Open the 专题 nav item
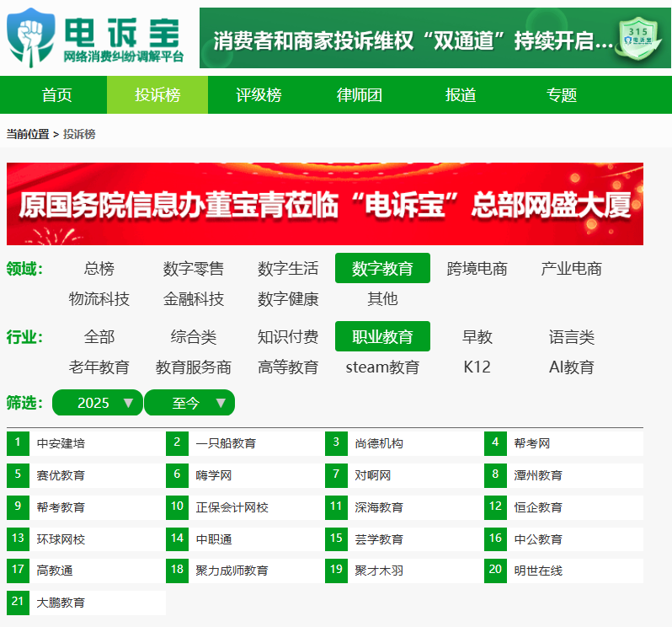The height and width of the screenshot is (627, 672). pyautogui.click(x=561, y=94)
